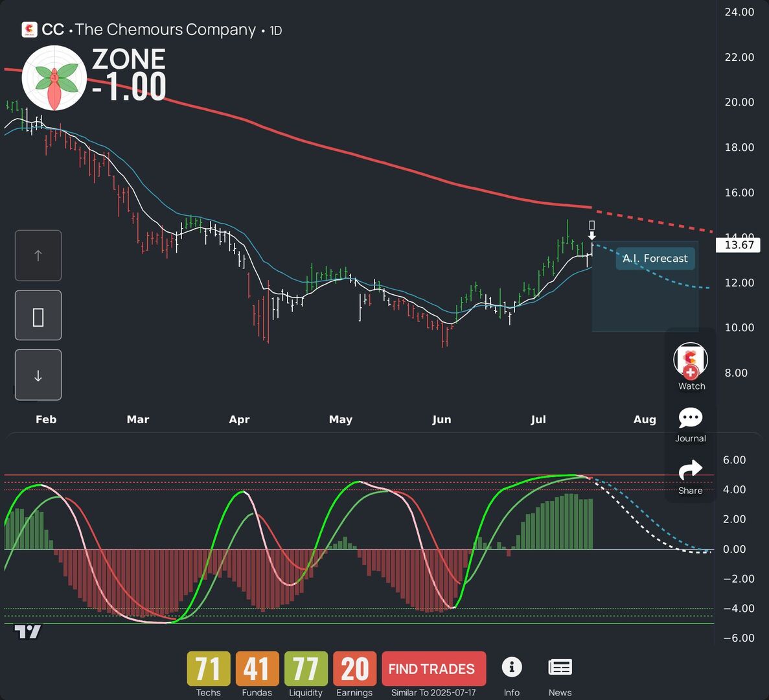Click the Feb label on time axis

point(46,419)
